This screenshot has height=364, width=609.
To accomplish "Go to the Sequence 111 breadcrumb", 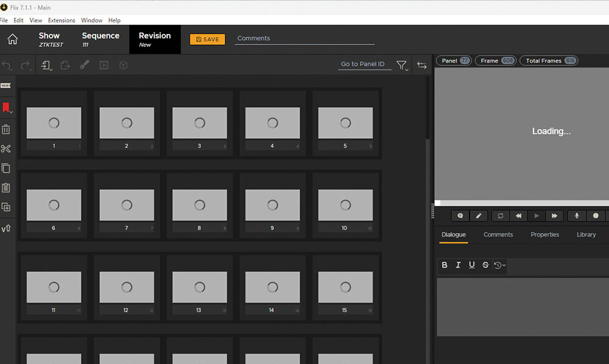I will [100, 39].
